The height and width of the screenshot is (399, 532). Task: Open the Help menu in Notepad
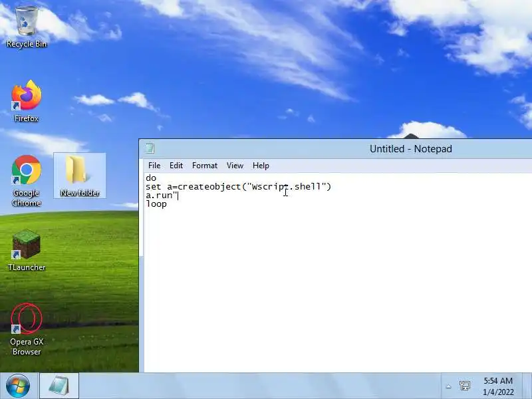261,166
